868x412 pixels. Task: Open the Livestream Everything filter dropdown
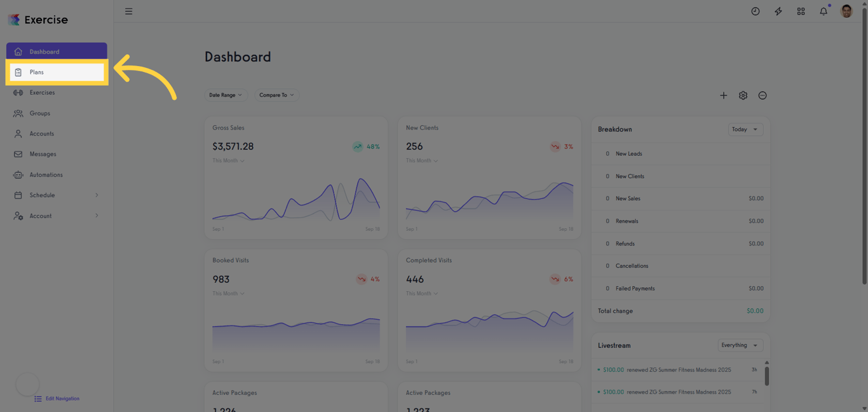click(740, 345)
